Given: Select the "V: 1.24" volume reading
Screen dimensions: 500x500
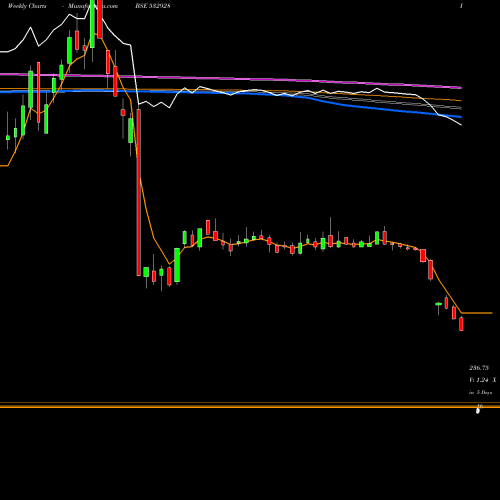Looking at the screenshot, I should pyautogui.click(x=479, y=380).
